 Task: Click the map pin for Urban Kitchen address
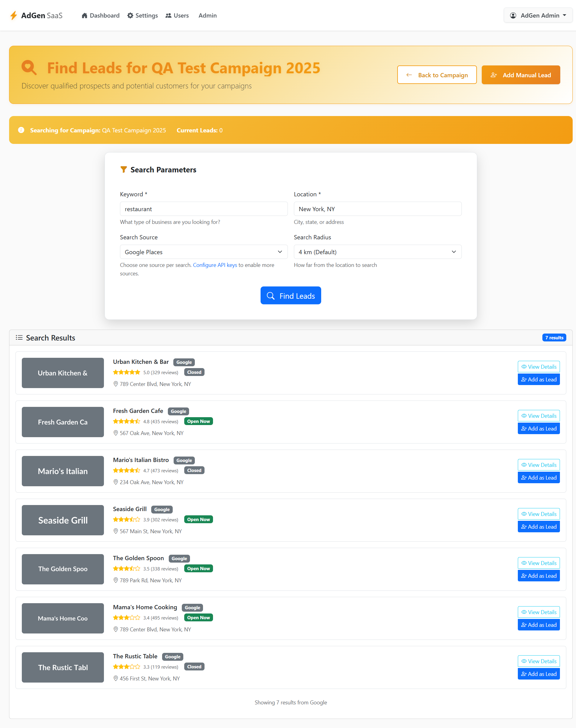(x=116, y=384)
